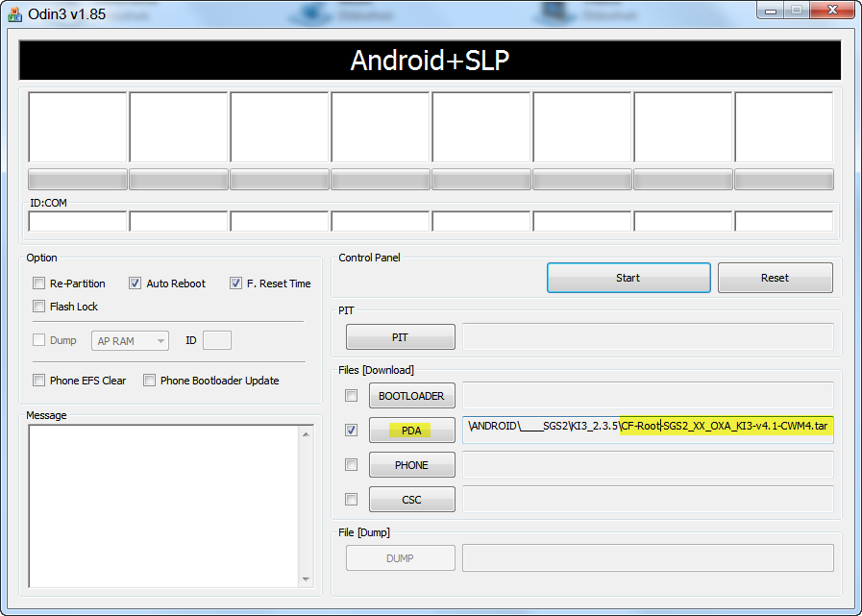Toggle the F. Reset Time checkbox
Screen dimensions: 862x616
pos(235,283)
